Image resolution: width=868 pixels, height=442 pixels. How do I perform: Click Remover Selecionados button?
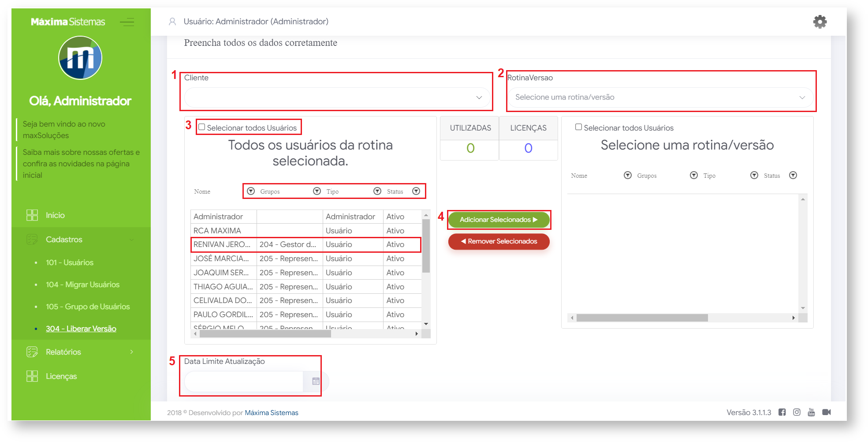coord(499,241)
